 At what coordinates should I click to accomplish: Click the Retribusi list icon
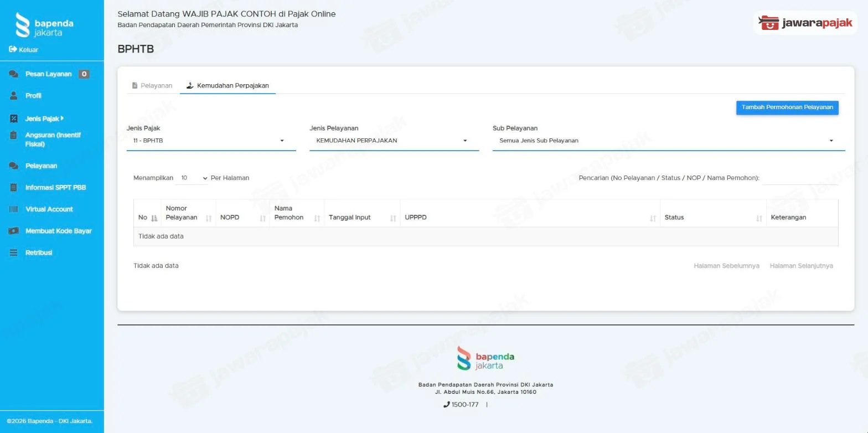click(14, 252)
